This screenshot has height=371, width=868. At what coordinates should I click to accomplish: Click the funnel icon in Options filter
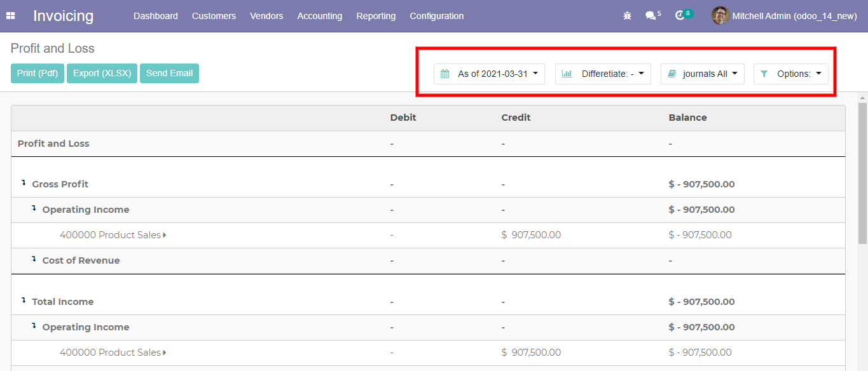coord(764,74)
